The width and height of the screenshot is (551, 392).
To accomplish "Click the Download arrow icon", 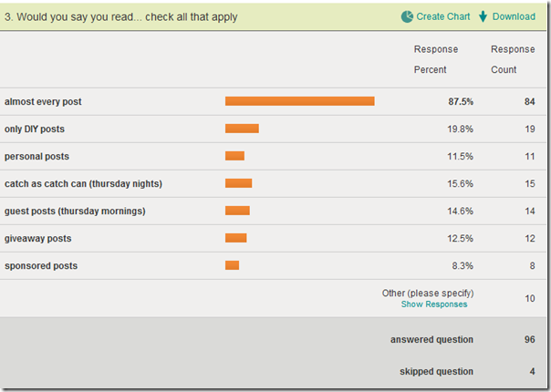I will tap(483, 16).
